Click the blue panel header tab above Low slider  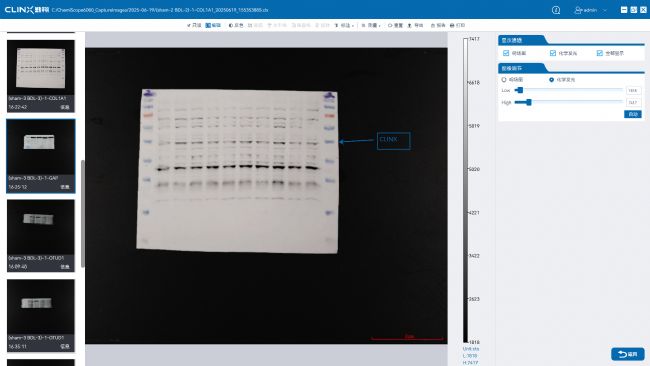tap(521, 68)
